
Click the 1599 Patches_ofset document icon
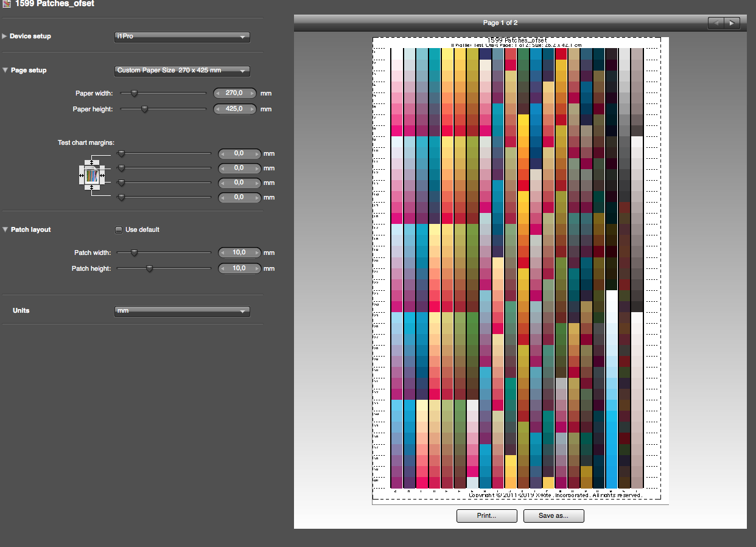tap(6, 4)
